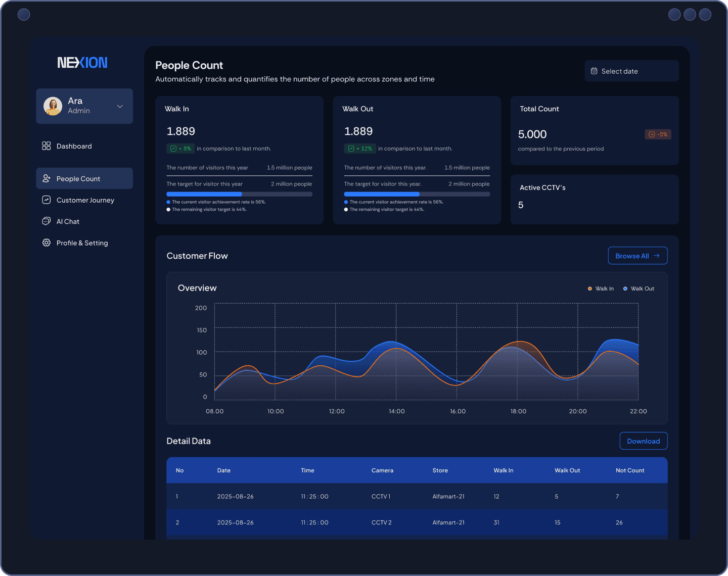Click the Browse All button
Image resolution: width=728 pixels, height=576 pixels.
coord(638,256)
